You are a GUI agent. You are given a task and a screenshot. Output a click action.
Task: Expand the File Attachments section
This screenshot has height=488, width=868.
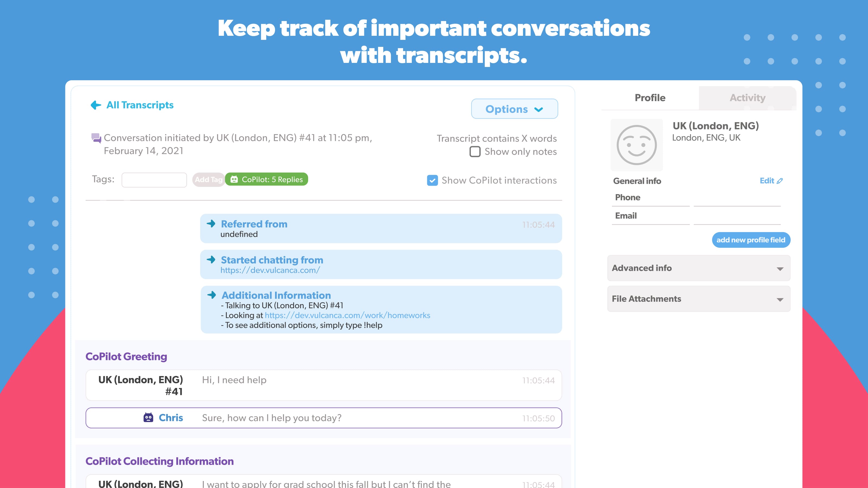(x=698, y=299)
